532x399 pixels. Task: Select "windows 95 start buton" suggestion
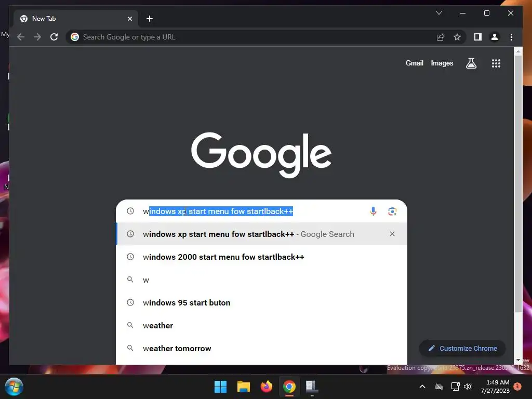click(x=261, y=303)
